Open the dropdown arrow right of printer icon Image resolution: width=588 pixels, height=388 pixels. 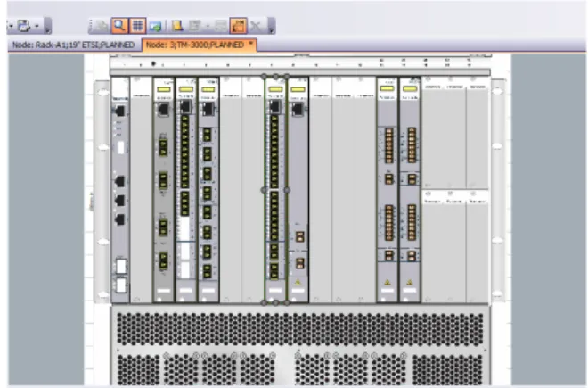pos(37,26)
